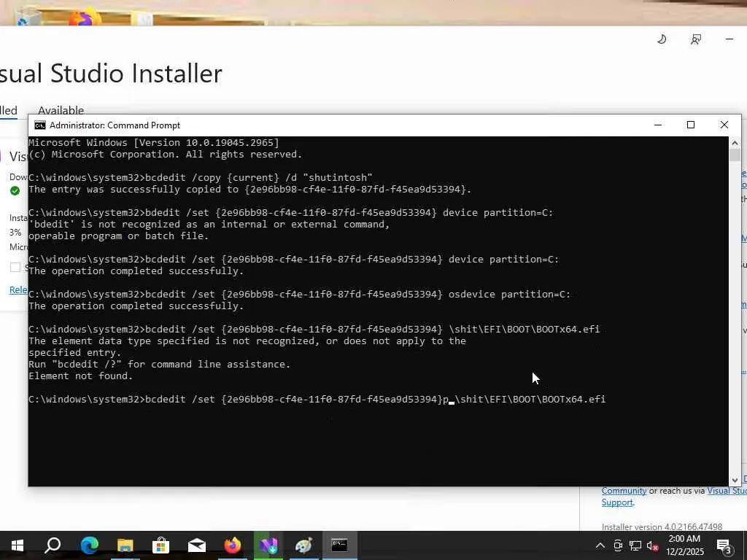Click Recycle Bin desktop icon

coord(28,17)
